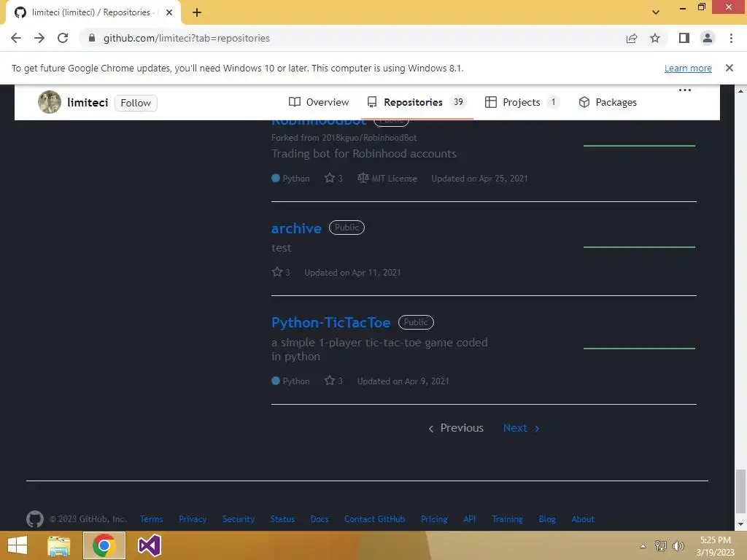This screenshot has height=560, width=747.
Task: Open Chrome three-dot menu
Action: (731, 38)
